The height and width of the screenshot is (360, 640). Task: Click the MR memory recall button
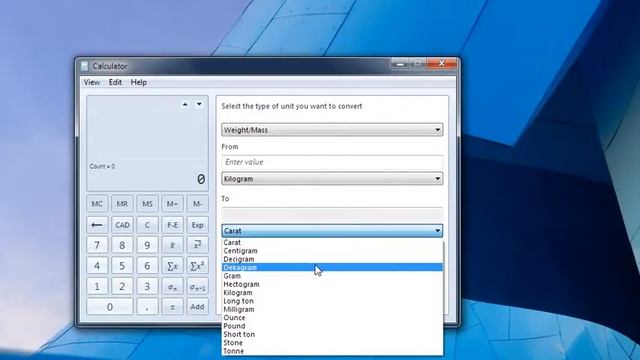click(122, 204)
